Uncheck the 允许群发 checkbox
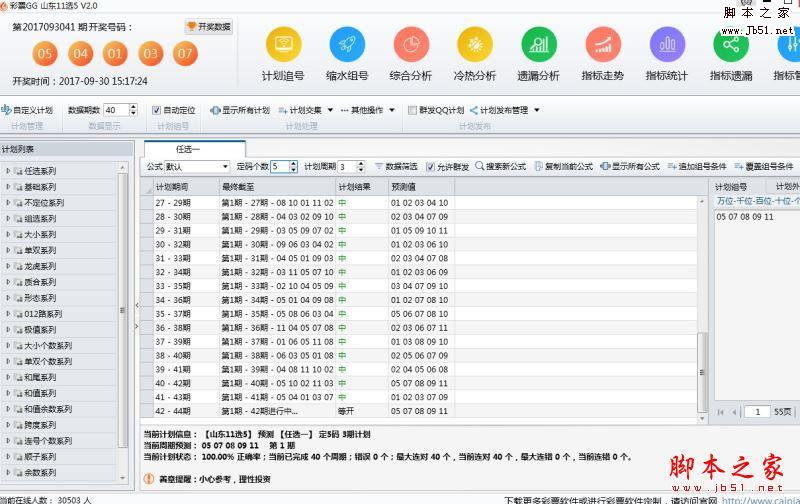Screen dimensions: 800x504 coord(431,167)
